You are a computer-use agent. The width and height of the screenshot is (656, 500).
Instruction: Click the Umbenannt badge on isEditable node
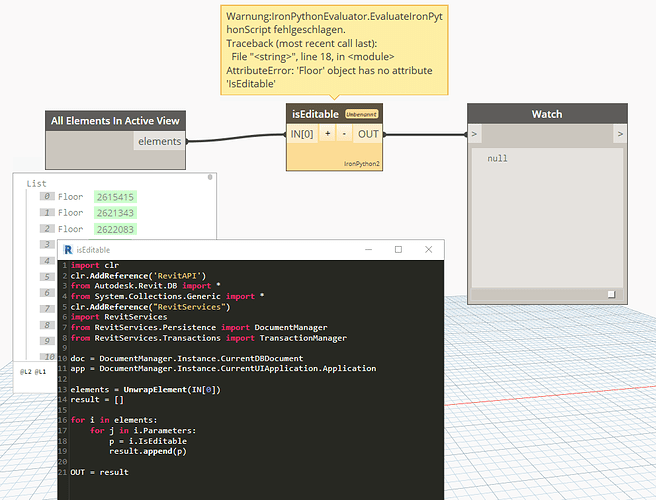pyautogui.click(x=361, y=115)
